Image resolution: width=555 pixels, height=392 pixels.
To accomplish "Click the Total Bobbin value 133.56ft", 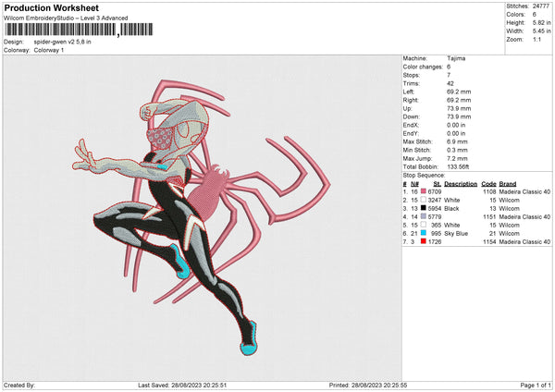I will [x=458, y=166].
